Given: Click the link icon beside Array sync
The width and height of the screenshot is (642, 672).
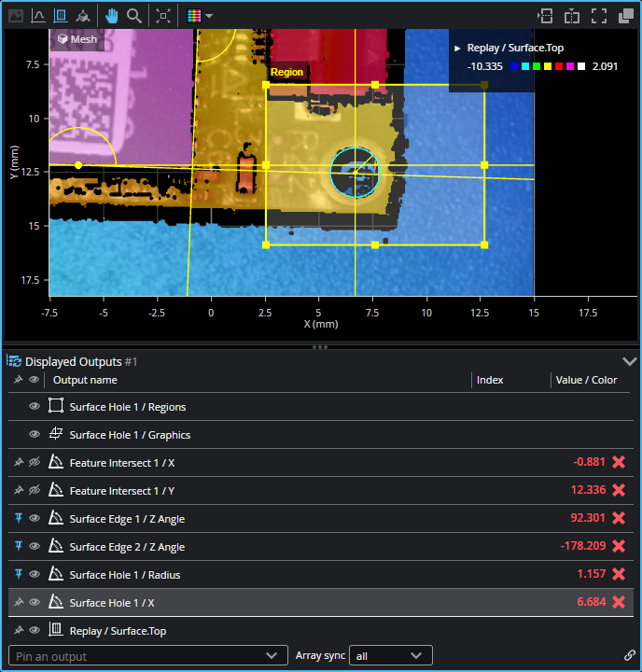Looking at the screenshot, I should (629, 655).
